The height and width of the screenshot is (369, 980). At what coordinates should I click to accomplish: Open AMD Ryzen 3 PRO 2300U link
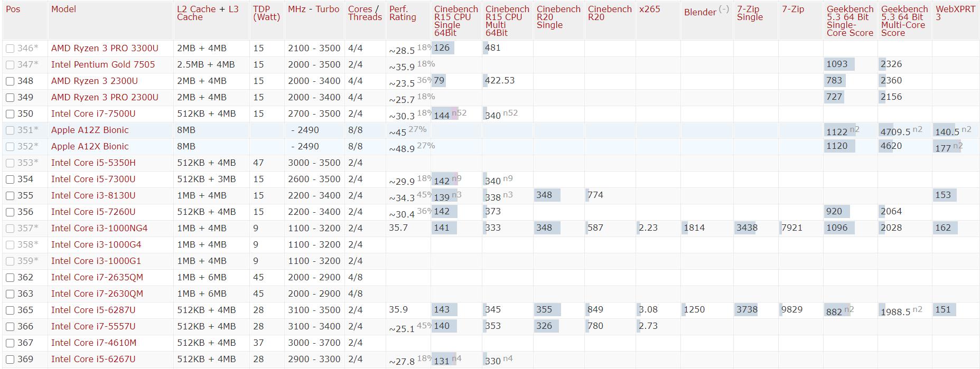click(105, 98)
